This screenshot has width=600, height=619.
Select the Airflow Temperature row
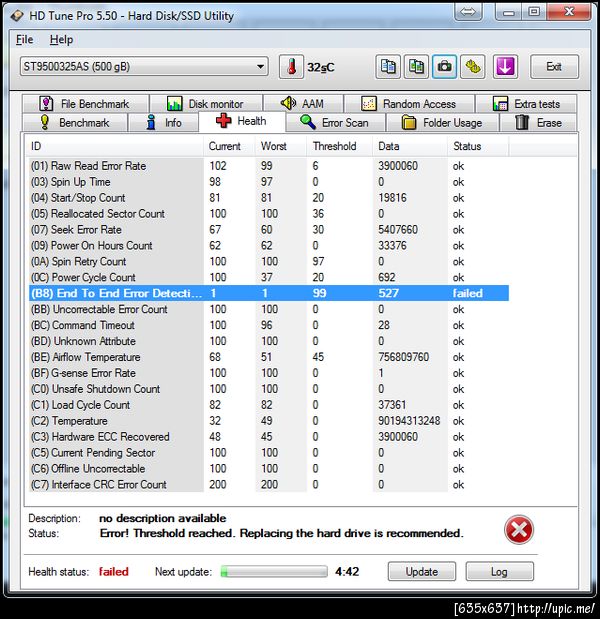pyautogui.click(x=269, y=357)
